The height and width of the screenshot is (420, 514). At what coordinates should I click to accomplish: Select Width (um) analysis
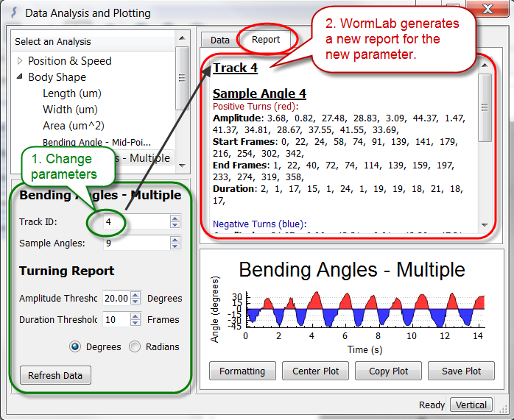tap(70, 110)
